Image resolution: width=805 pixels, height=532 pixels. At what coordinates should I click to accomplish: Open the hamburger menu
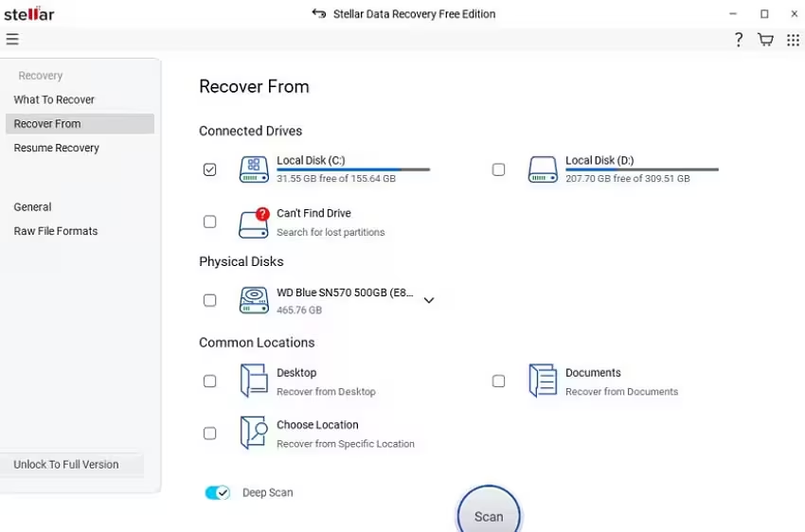point(12,39)
